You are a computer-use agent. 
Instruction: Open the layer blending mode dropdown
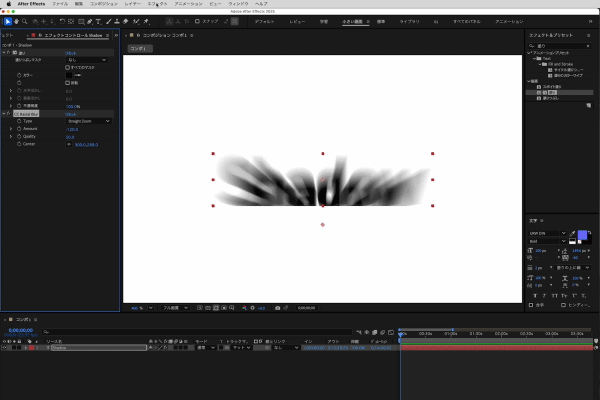(206, 348)
